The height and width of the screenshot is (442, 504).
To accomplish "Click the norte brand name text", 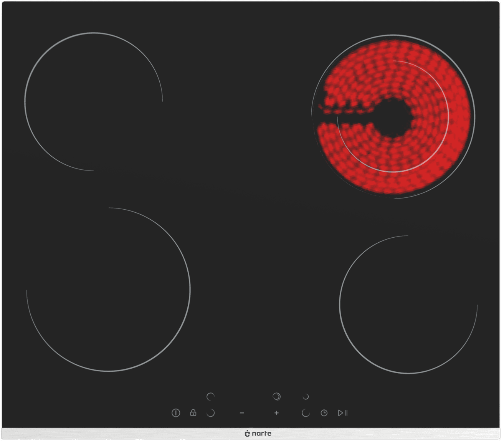I will click(x=262, y=434).
